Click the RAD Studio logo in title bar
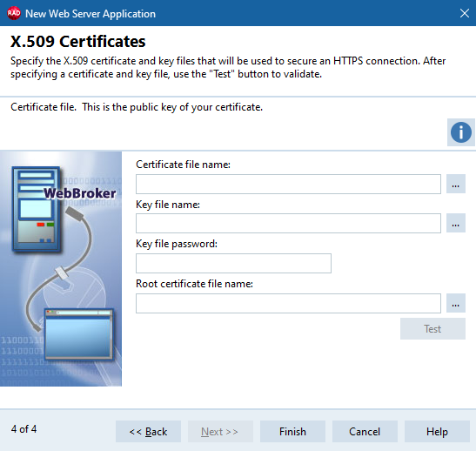476x451 pixels. 14,13
